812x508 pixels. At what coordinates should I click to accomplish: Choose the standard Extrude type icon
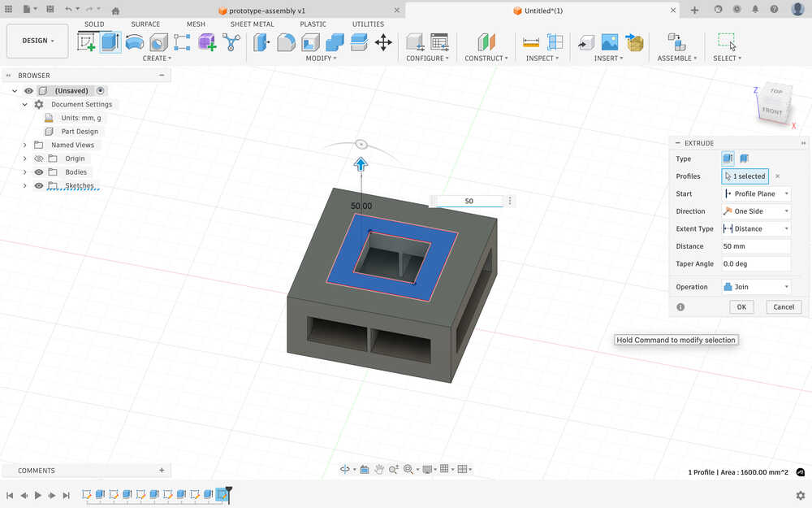pyautogui.click(x=728, y=158)
